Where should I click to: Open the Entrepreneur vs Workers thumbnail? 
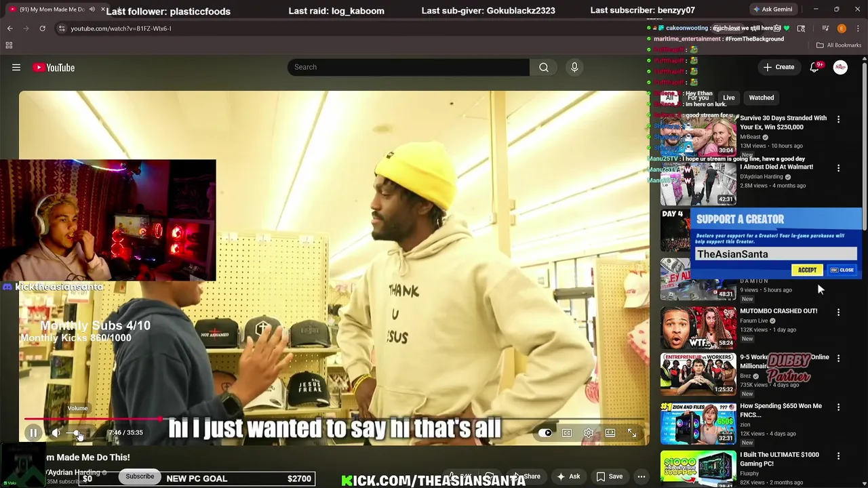tap(698, 374)
